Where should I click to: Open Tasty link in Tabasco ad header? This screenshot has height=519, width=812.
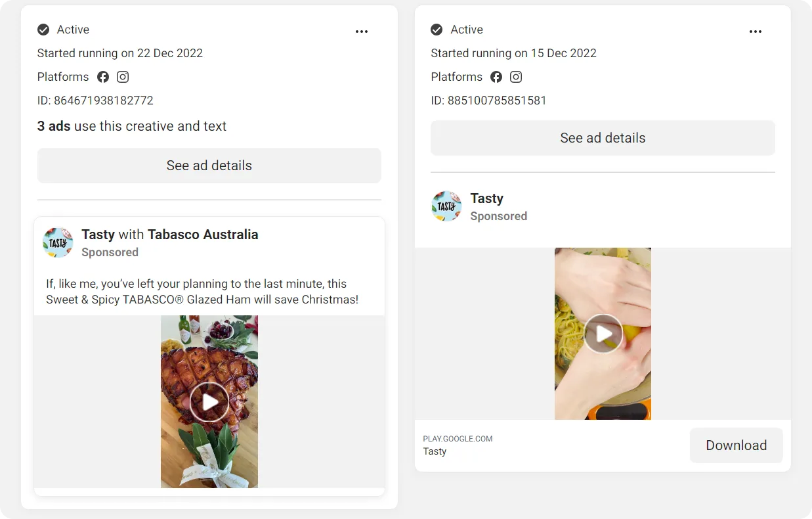click(x=98, y=235)
